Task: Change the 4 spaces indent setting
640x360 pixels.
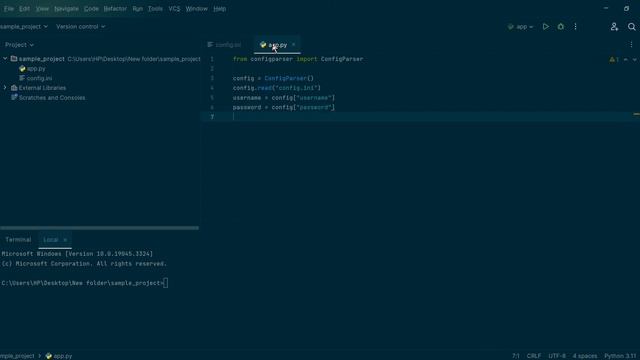Action: [584, 356]
